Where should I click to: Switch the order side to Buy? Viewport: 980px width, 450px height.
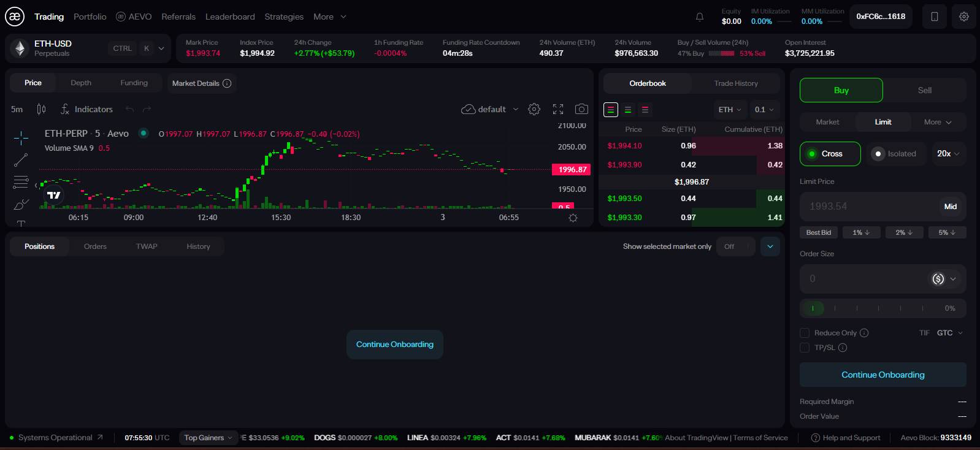click(841, 90)
